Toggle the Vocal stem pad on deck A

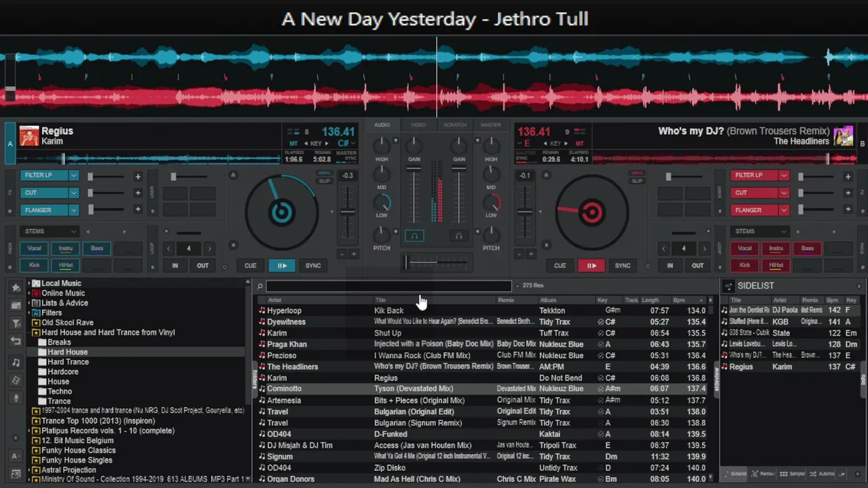(34, 249)
